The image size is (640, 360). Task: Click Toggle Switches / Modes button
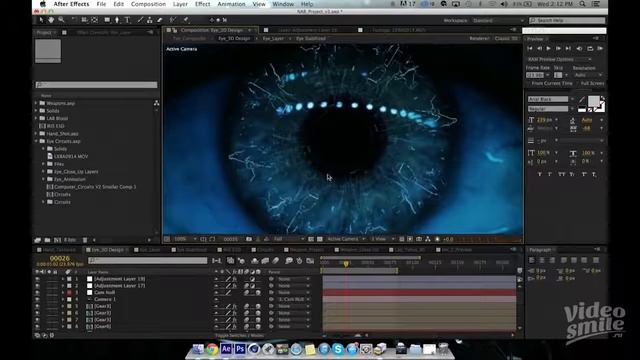coord(240,336)
